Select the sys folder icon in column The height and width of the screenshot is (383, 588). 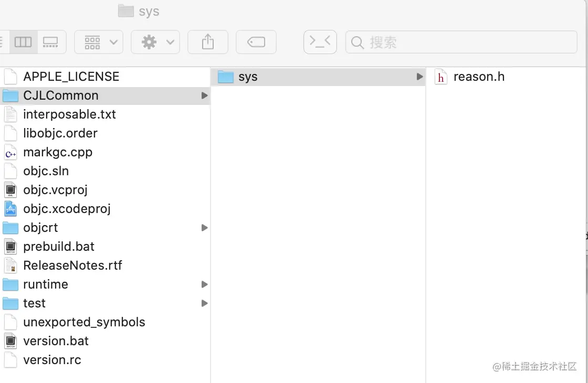point(226,77)
